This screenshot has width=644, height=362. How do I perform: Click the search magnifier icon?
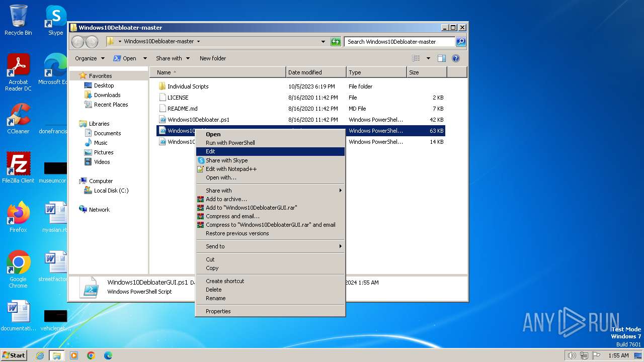click(x=460, y=42)
